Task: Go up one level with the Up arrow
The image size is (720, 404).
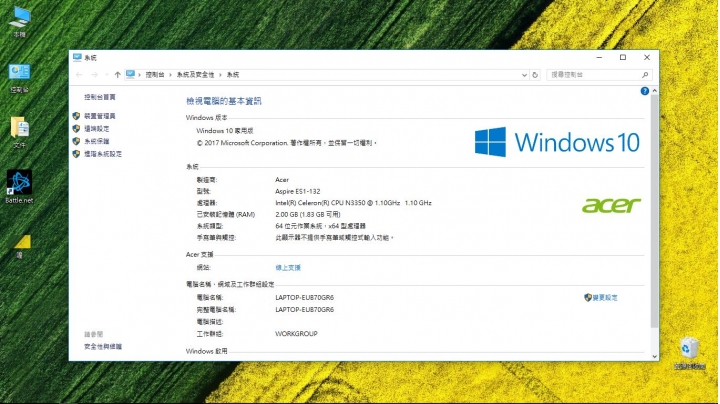Action: coord(118,74)
